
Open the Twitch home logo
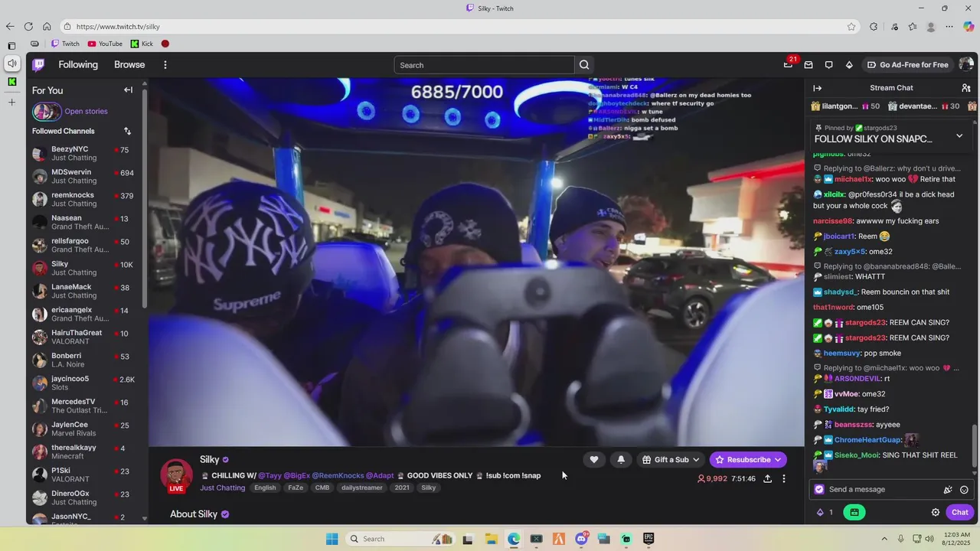click(x=38, y=65)
